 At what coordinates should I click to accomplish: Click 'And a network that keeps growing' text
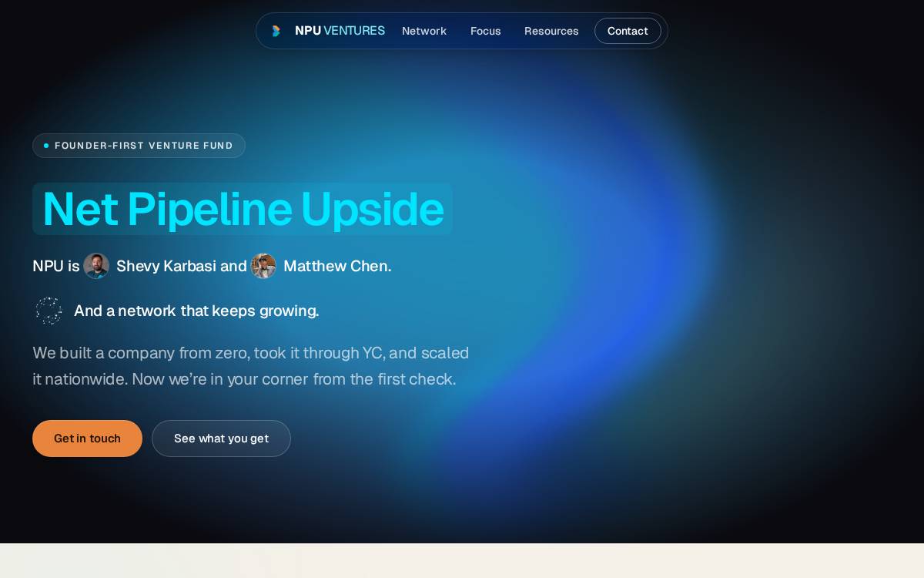[196, 311]
